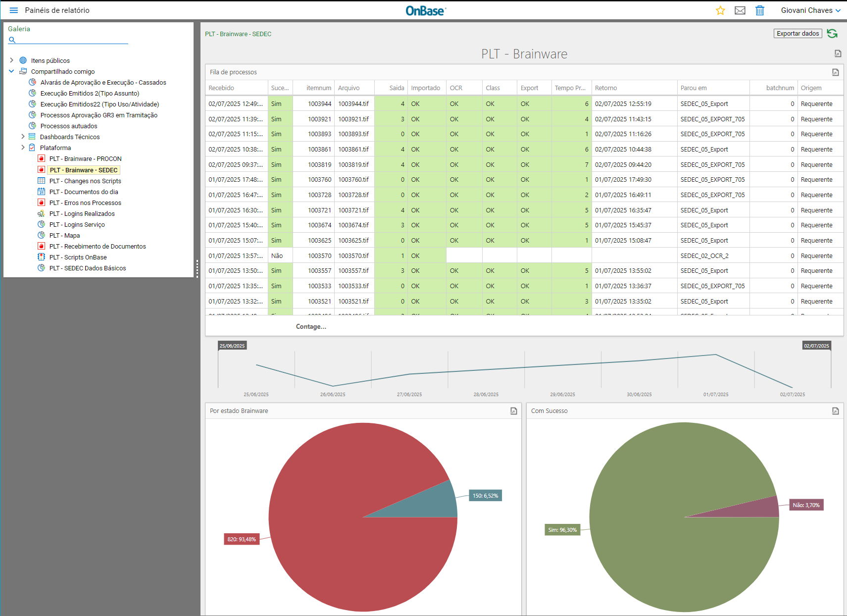
Task: Click icon next to PLT - Logins Realizados
Action: 42,213
